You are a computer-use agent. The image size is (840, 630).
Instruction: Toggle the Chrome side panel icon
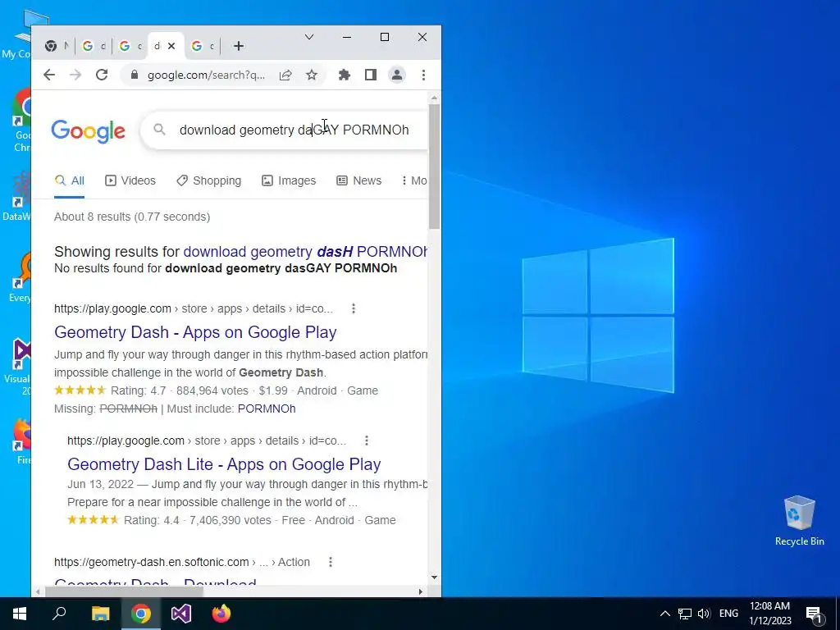[371, 75]
